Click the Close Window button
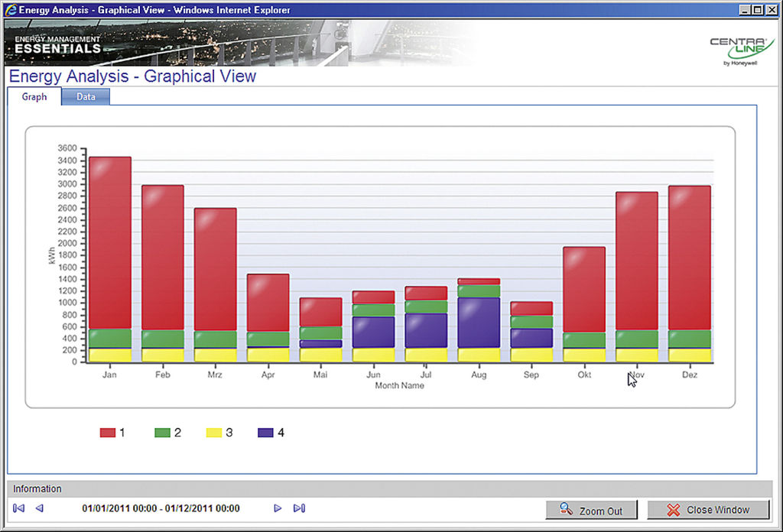This screenshot has height=532, width=783. (x=708, y=510)
